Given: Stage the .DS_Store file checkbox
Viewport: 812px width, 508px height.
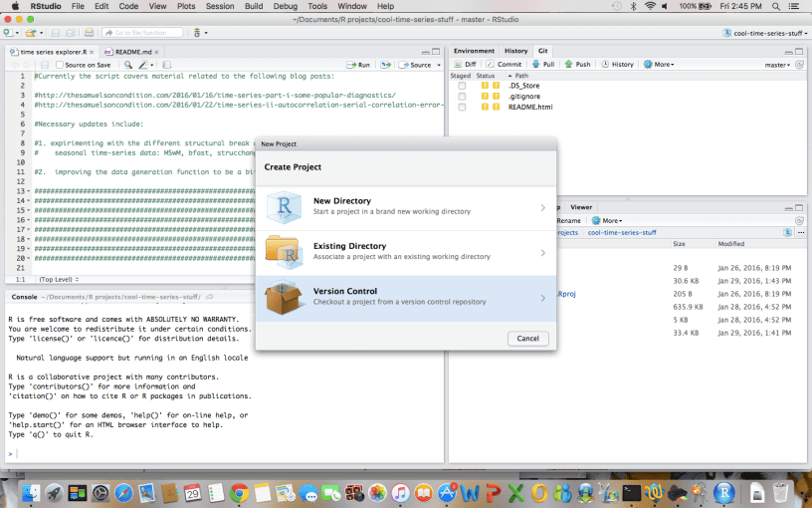Looking at the screenshot, I should click(x=462, y=86).
